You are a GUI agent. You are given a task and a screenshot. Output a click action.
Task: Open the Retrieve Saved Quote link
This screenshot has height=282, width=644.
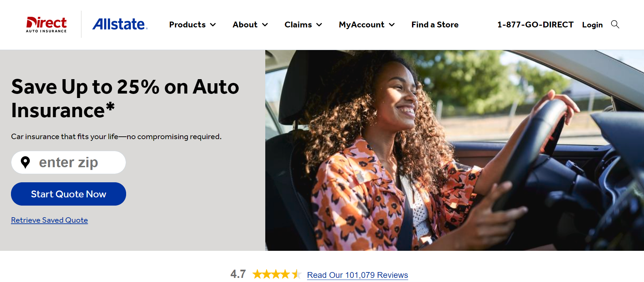click(49, 220)
